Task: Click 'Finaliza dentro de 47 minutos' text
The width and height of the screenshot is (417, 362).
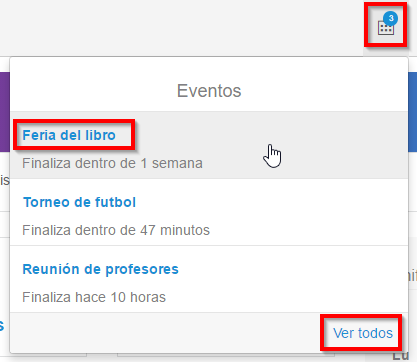Action: (x=116, y=230)
